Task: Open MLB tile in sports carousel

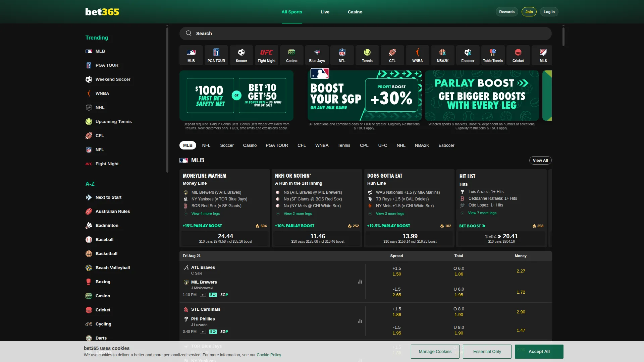Action: (x=191, y=55)
